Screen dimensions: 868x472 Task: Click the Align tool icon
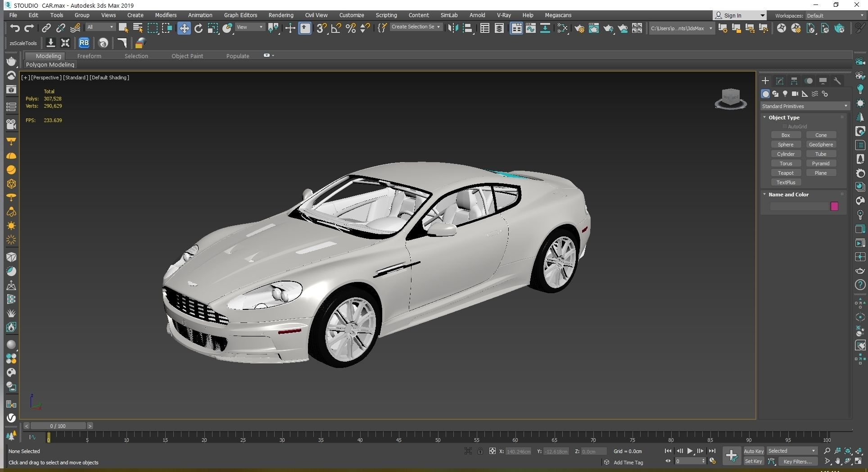[468, 28]
